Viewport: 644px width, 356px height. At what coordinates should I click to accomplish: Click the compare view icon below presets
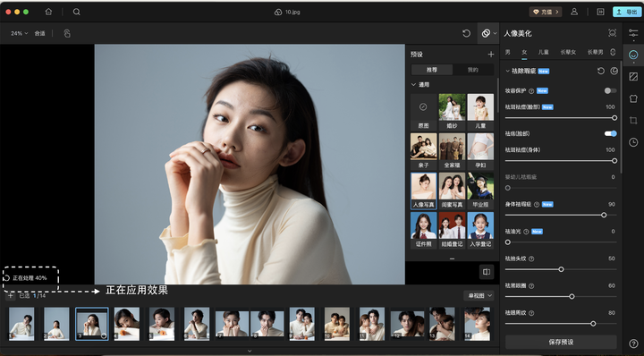(x=487, y=272)
